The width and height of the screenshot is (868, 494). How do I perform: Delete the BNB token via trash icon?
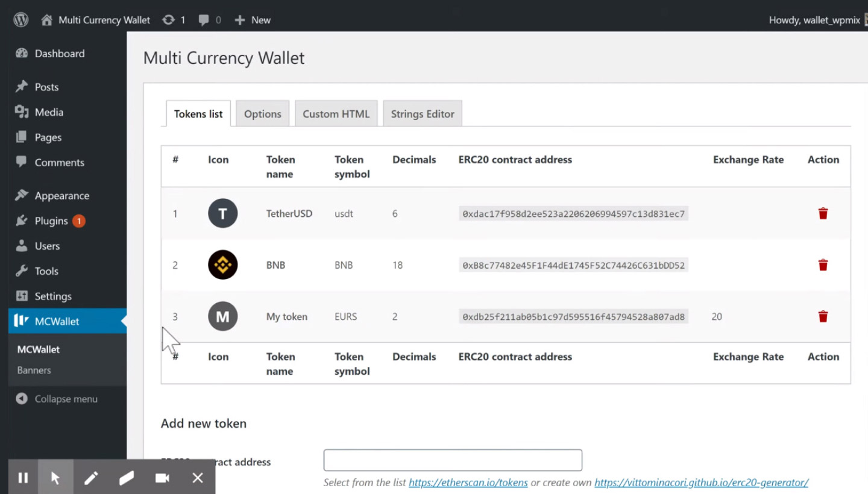823,264
